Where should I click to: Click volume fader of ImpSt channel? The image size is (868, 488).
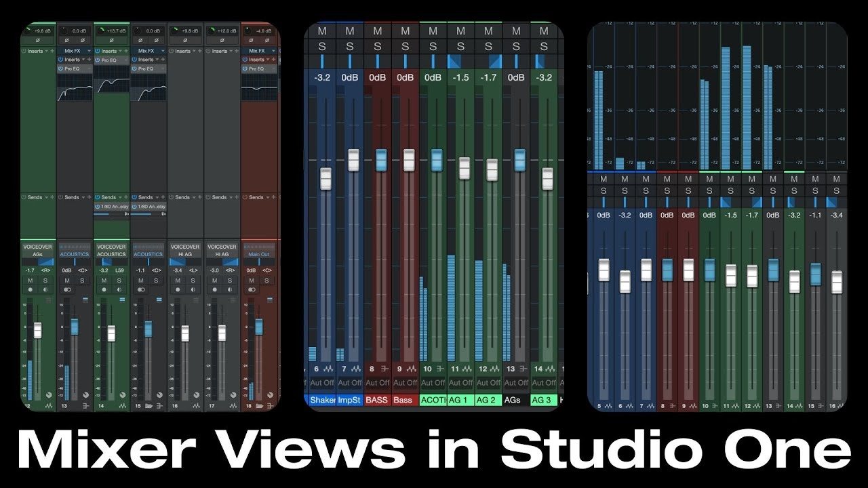click(x=353, y=159)
